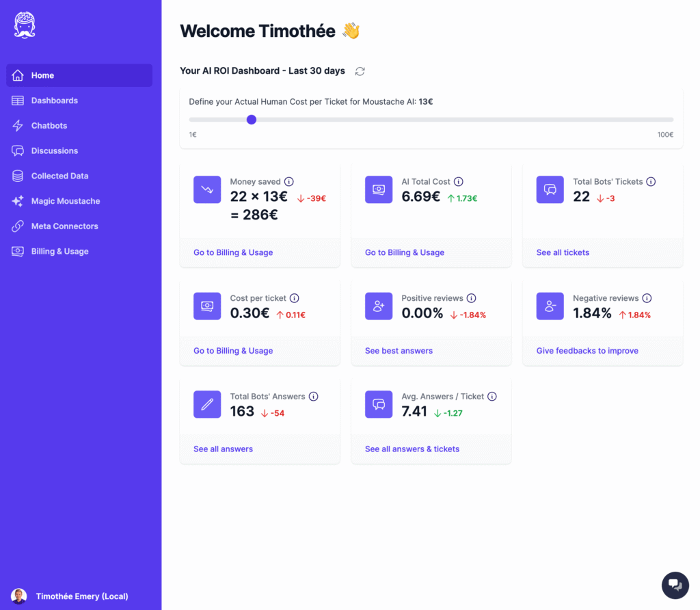Click the refresh icon beside dashboard title
The height and width of the screenshot is (610, 700).
tap(360, 71)
